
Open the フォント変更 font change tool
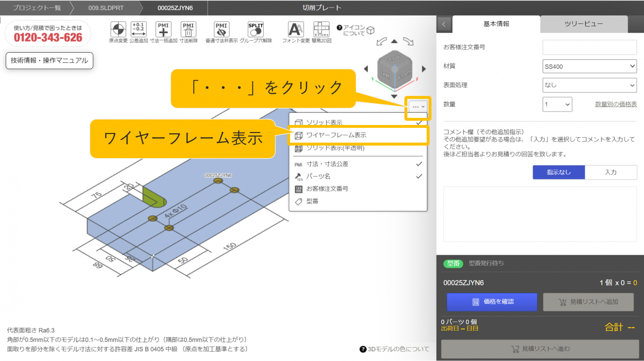coord(295,29)
